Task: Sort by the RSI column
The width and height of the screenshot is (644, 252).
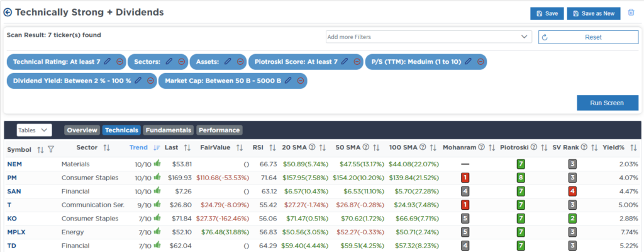Action: [x=272, y=147]
